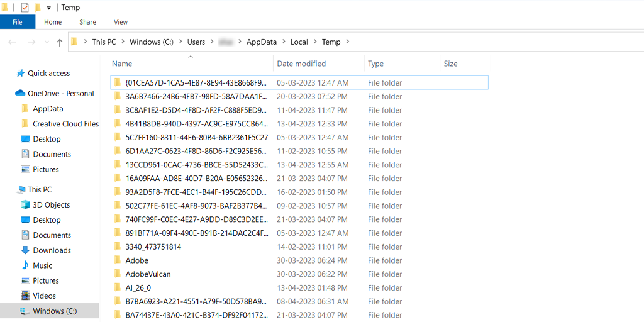Select folder icon for 6D1AA27C-0623-4F8D
The height and width of the screenshot is (322, 644).
click(x=118, y=151)
